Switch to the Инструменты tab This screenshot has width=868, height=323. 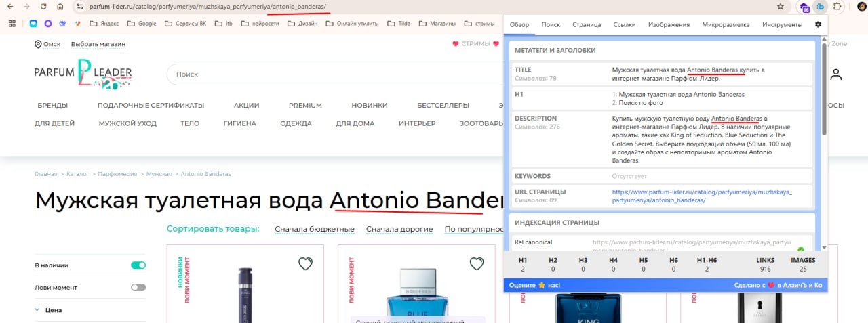tap(782, 24)
